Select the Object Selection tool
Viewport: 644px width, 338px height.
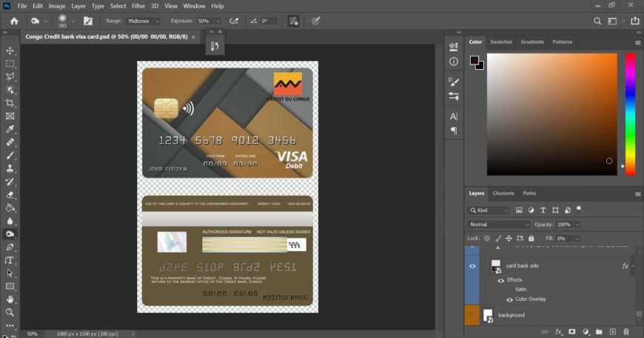pos(10,90)
